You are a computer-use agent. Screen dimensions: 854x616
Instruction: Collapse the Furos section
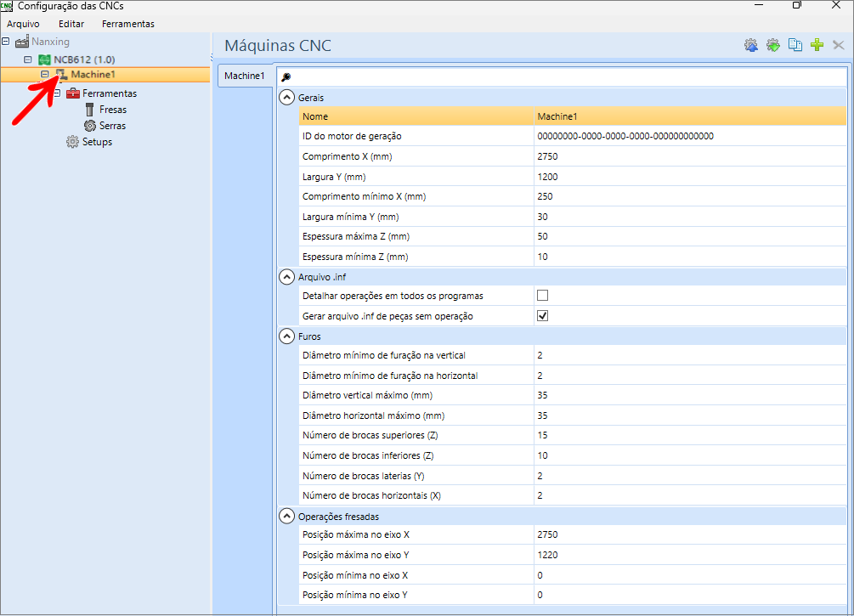pyautogui.click(x=287, y=336)
